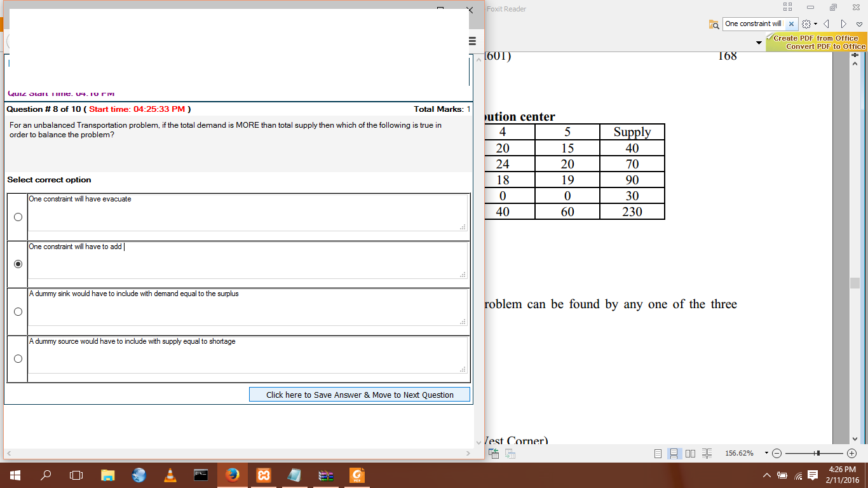Launch VLC media player from taskbar

[170, 475]
